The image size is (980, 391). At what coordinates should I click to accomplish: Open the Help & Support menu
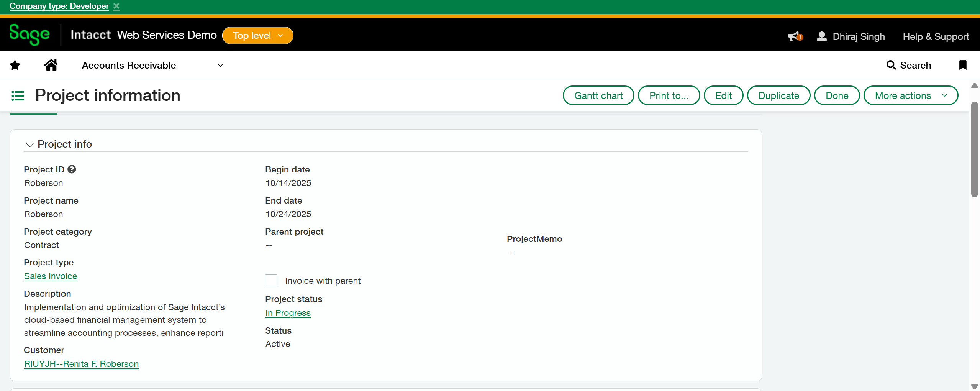(x=936, y=36)
